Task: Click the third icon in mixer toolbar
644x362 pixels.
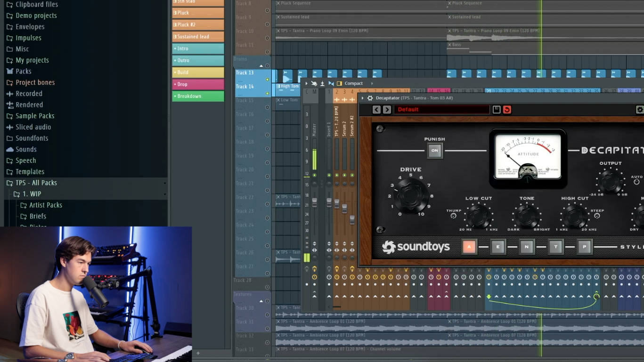Action: point(322,83)
